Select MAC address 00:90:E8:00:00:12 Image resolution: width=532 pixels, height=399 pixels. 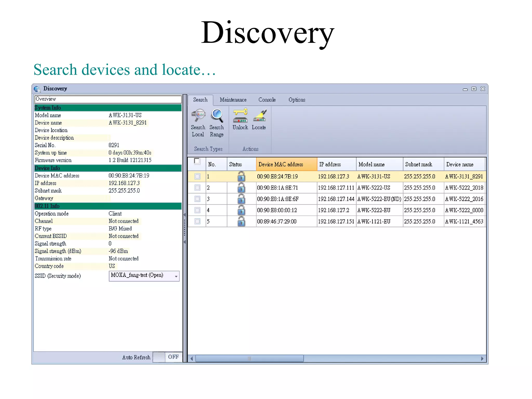tap(277, 210)
